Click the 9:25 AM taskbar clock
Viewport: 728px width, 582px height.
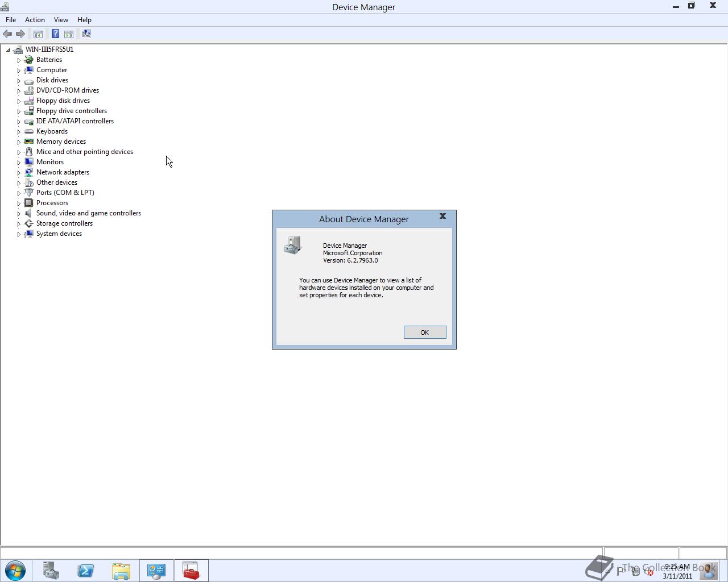pyautogui.click(x=677, y=567)
